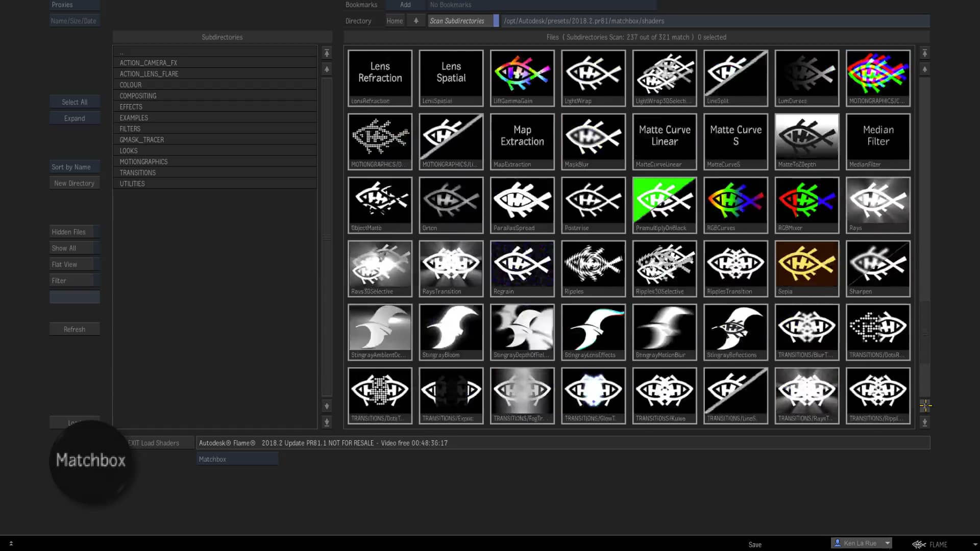Select the LensSpatial shader thumbnail
980x551 pixels.
tap(451, 78)
